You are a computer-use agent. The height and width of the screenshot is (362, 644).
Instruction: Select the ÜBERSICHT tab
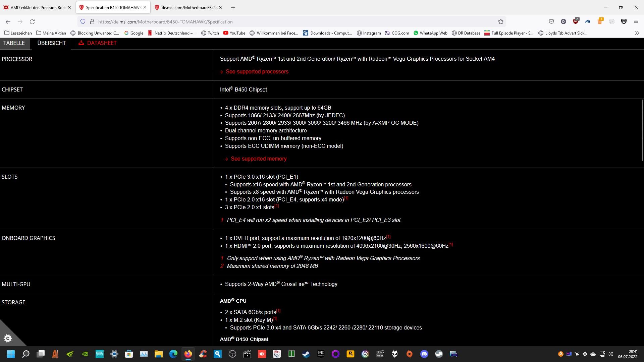click(51, 43)
